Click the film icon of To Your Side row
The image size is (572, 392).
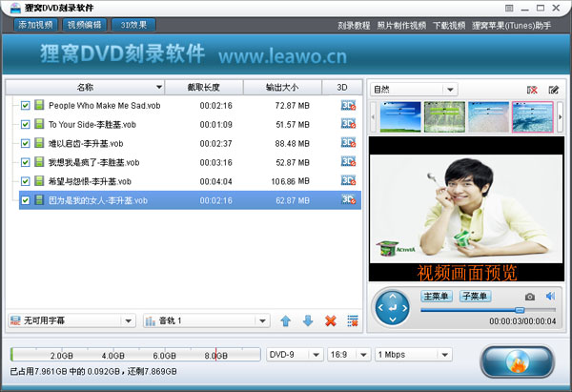tap(39, 124)
